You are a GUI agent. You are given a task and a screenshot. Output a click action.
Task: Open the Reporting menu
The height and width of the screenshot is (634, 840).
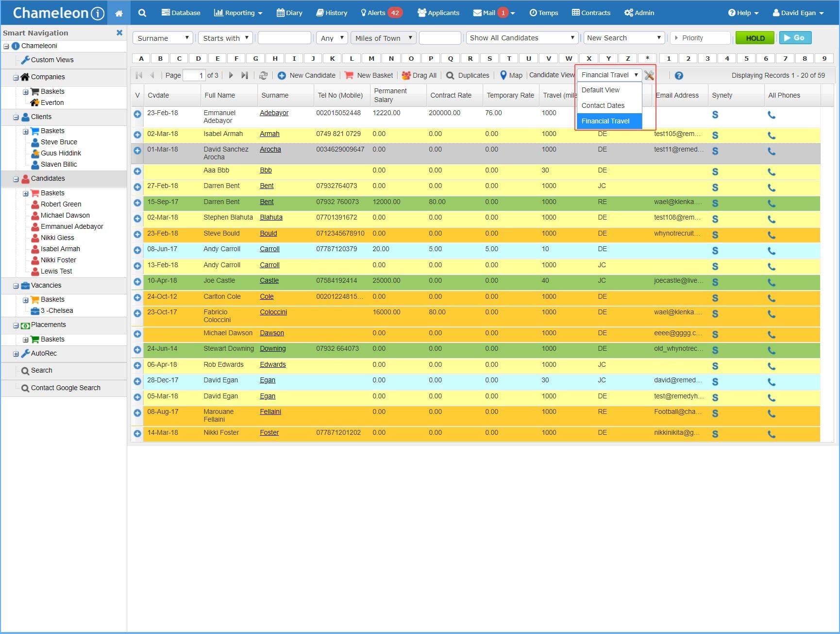point(238,13)
